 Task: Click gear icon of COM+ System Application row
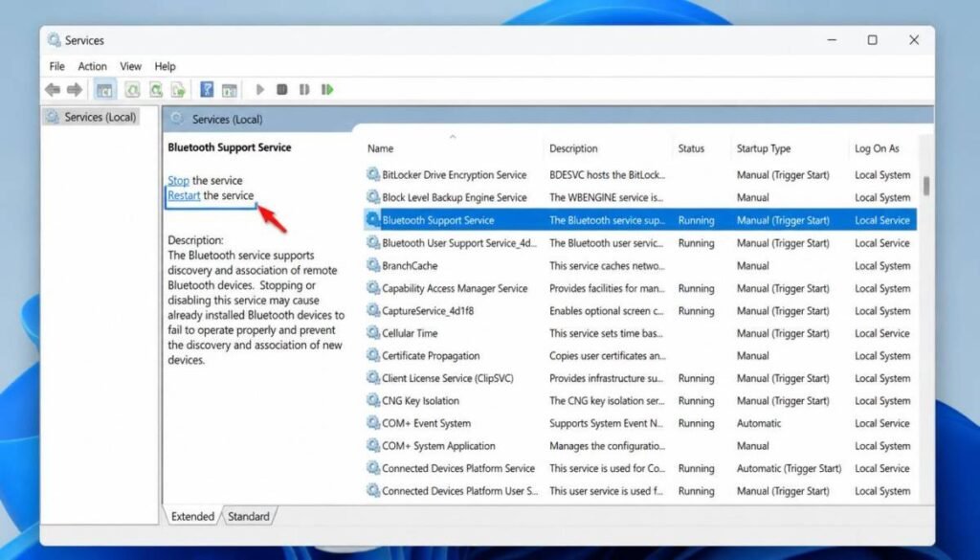(x=373, y=446)
